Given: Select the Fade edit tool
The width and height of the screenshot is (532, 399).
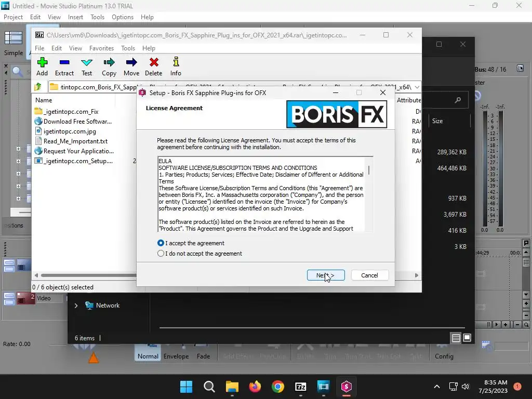Looking at the screenshot, I should (x=203, y=352).
